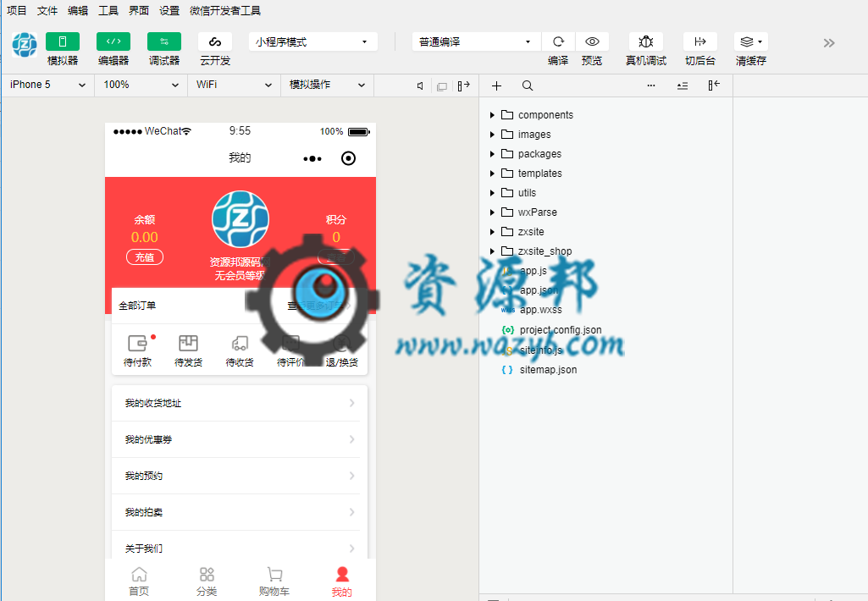Image resolution: width=868 pixels, height=601 pixels.
Task: Open 全部订单 all orders
Action: coord(137,306)
